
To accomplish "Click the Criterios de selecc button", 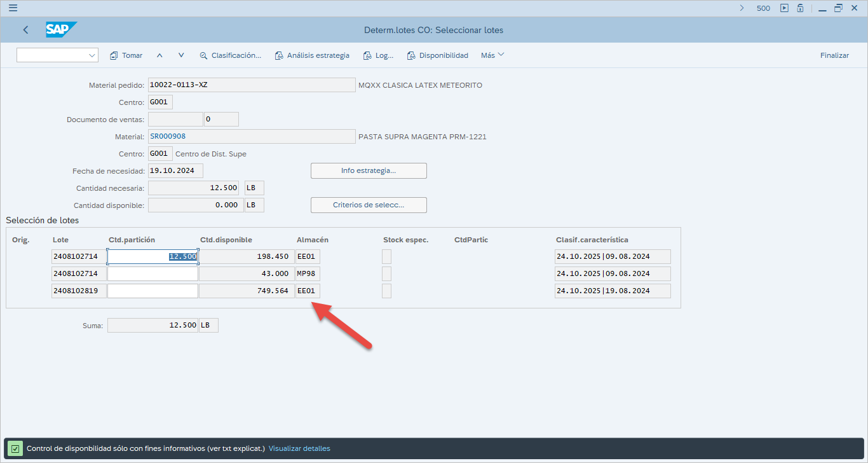I will click(x=369, y=205).
